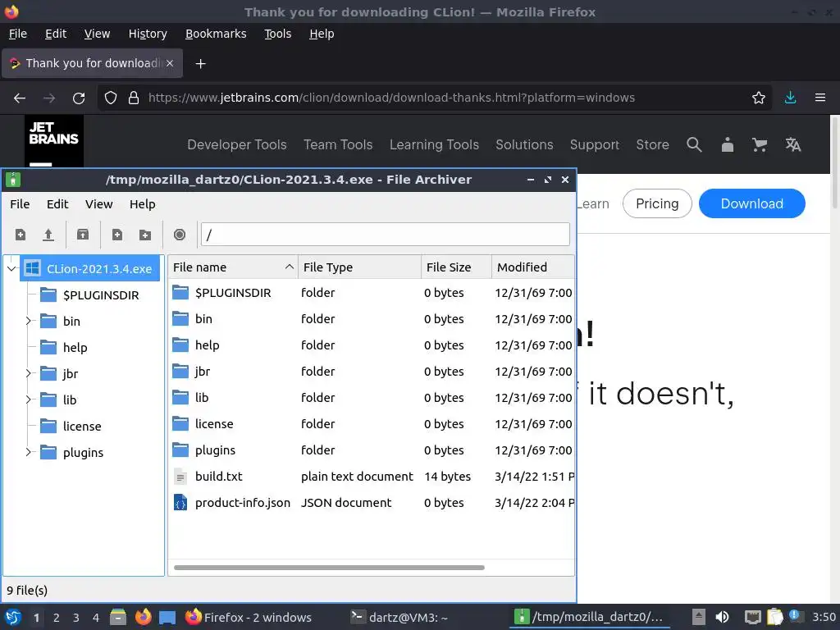
Task: Sort by File Size column header
Action: point(456,267)
